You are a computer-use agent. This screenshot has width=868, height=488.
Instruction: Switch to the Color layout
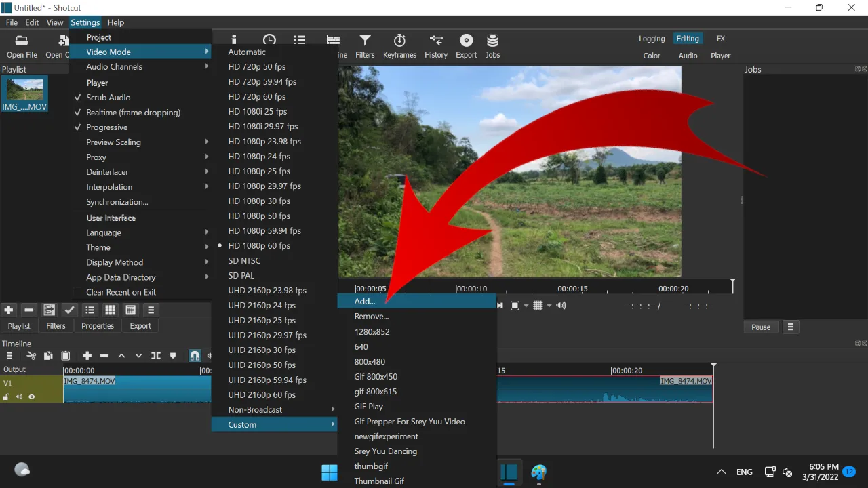pyautogui.click(x=652, y=56)
